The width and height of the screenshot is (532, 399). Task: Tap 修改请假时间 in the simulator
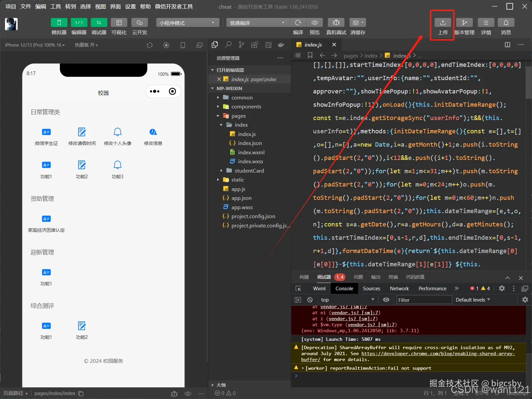click(x=82, y=137)
